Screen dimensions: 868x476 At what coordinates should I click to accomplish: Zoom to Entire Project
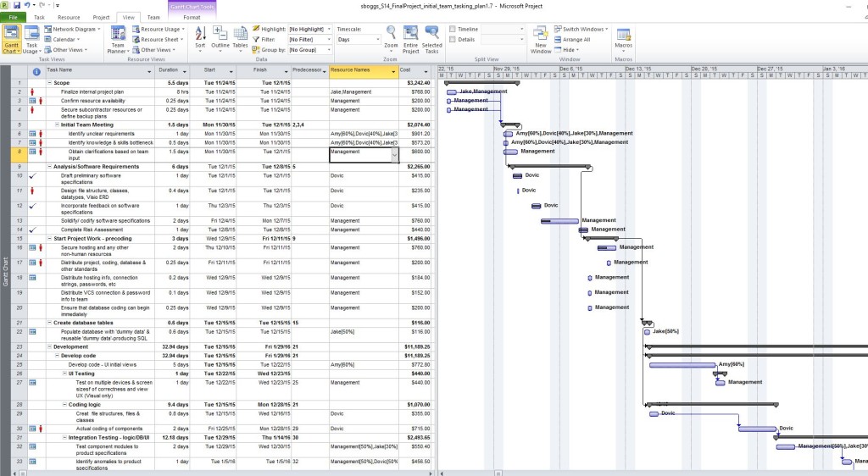click(411, 39)
